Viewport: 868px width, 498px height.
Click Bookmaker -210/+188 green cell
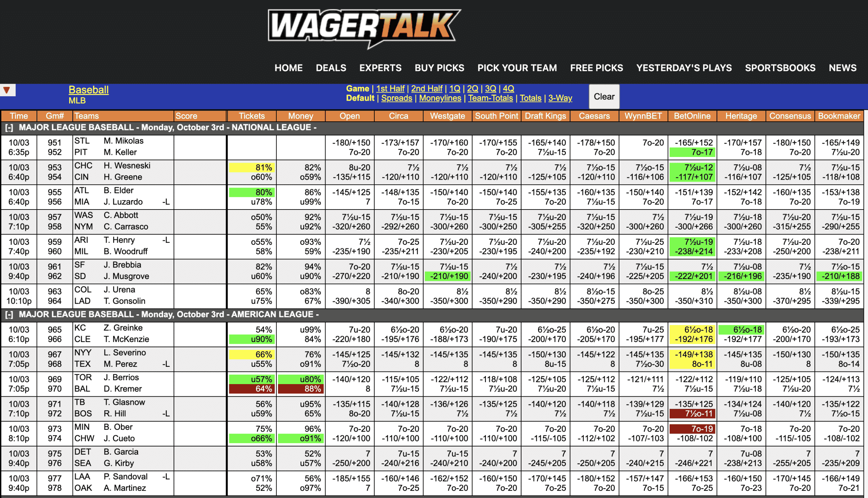839,276
